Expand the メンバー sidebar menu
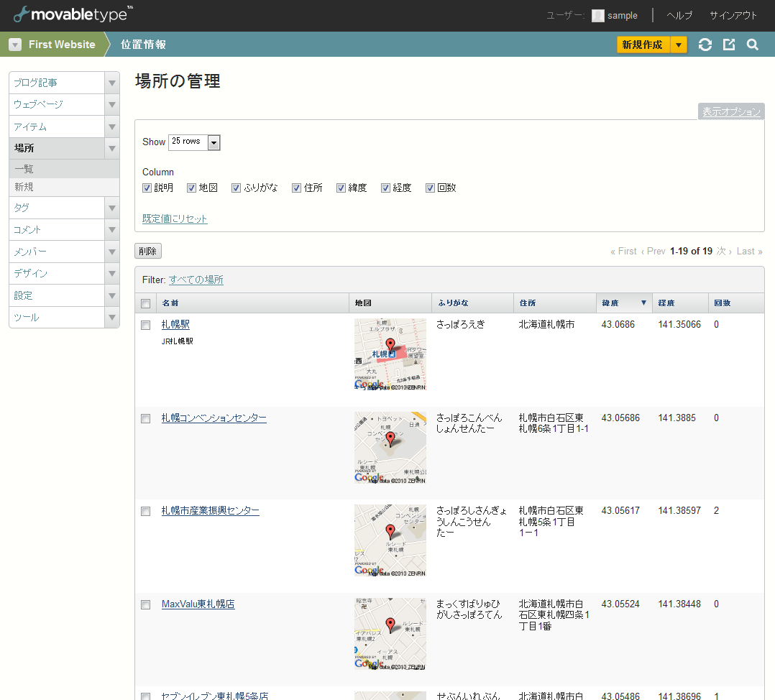 112,252
